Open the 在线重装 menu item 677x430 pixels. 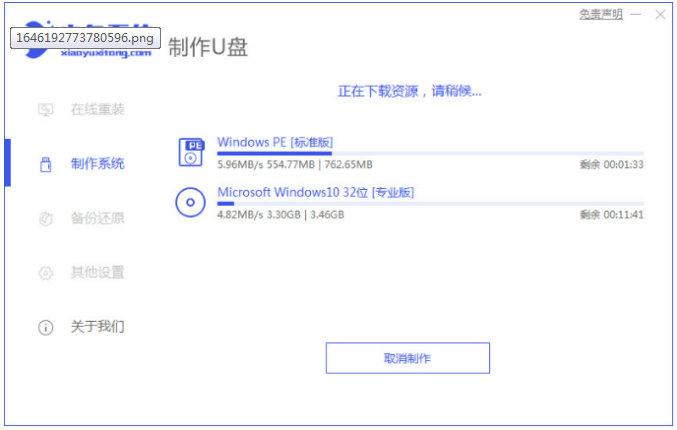click(x=98, y=109)
